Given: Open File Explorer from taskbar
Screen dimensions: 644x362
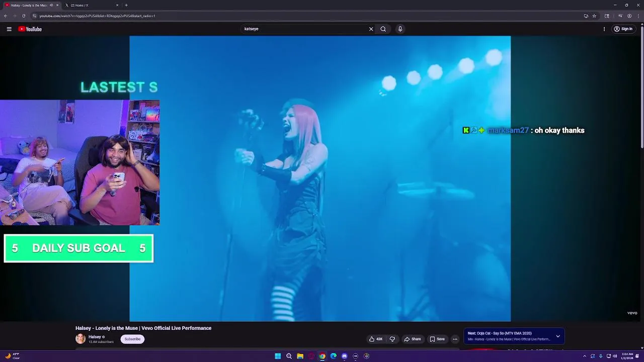Looking at the screenshot, I should click(300, 356).
